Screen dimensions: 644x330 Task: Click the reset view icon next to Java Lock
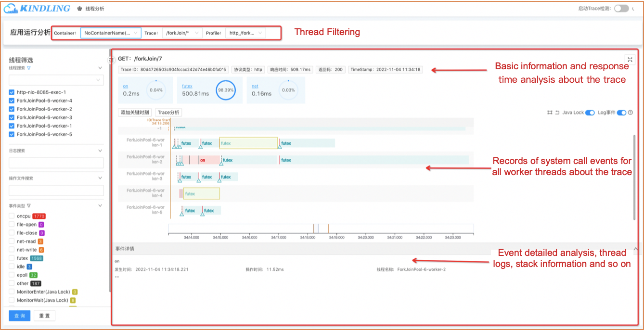[x=557, y=113]
